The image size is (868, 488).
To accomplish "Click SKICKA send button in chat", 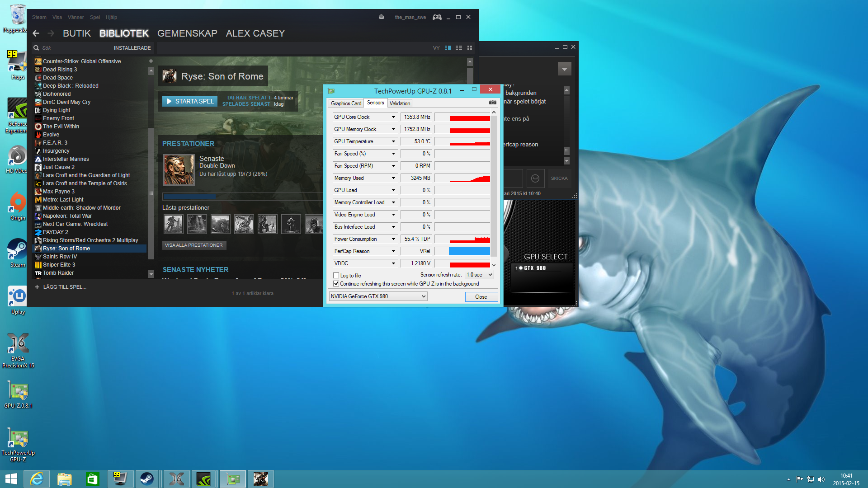I will (559, 178).
